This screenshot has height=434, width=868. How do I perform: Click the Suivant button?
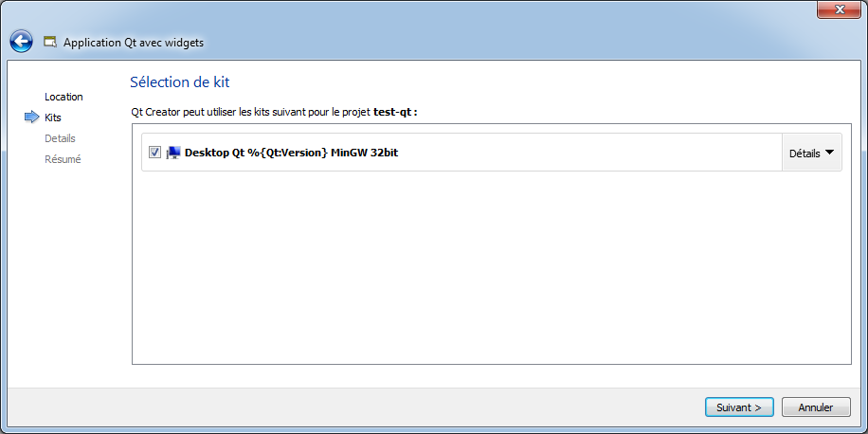(739, 407)
